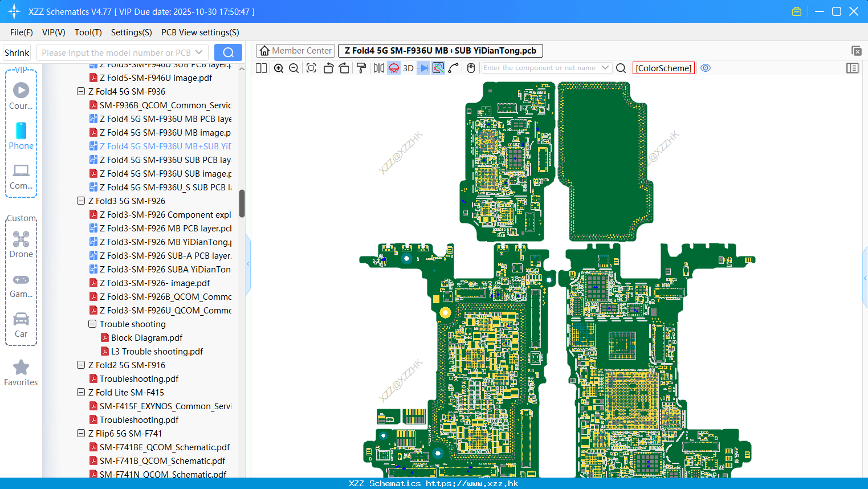Open the Course category in sidebar

21,96
